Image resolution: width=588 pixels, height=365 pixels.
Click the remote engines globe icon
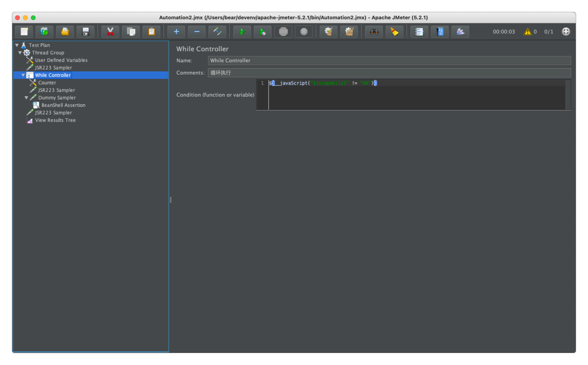click(x=566, y=32)
